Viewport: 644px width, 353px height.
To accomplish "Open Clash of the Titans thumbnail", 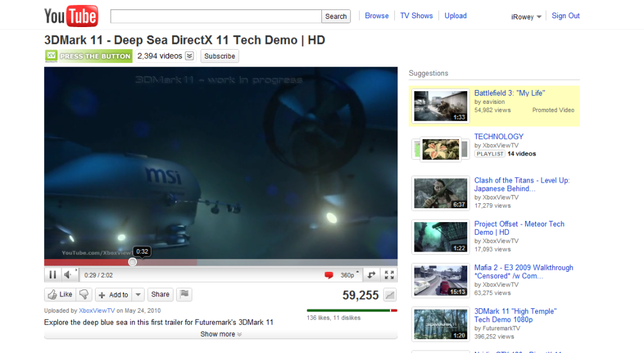I will click(441, 193).
